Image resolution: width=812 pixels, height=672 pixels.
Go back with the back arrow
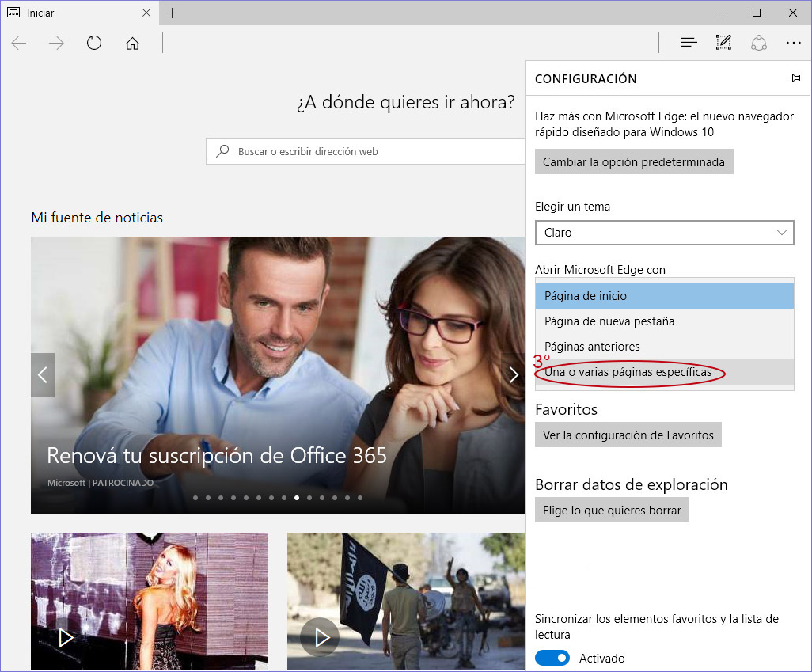coord(19,43)
